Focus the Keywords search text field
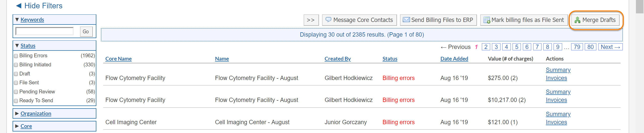The image size is (644, 133). (45, 32)
